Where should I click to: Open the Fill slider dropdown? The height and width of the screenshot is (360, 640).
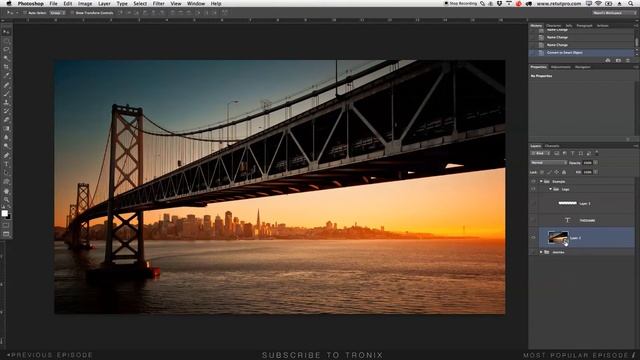click(x=596, y=172)
